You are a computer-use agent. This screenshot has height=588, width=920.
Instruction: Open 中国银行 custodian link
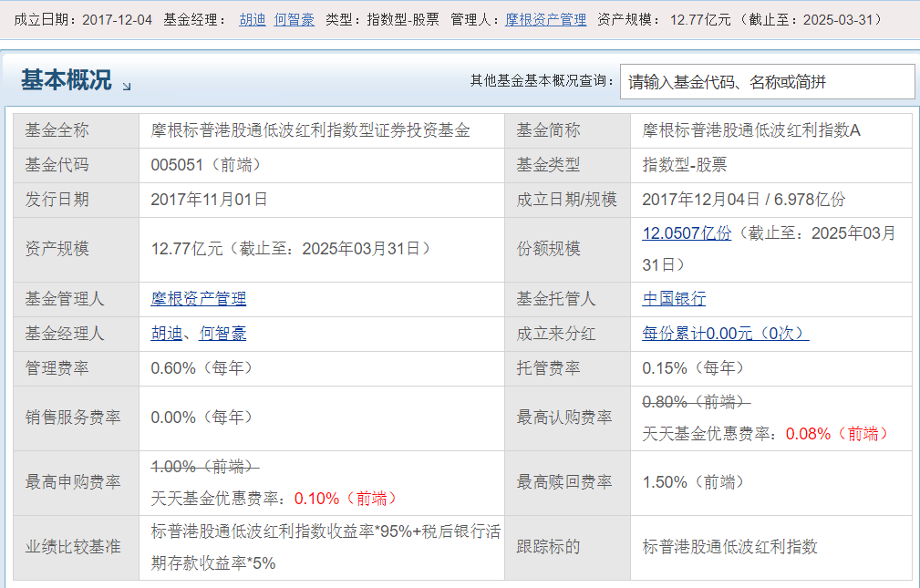674,299
